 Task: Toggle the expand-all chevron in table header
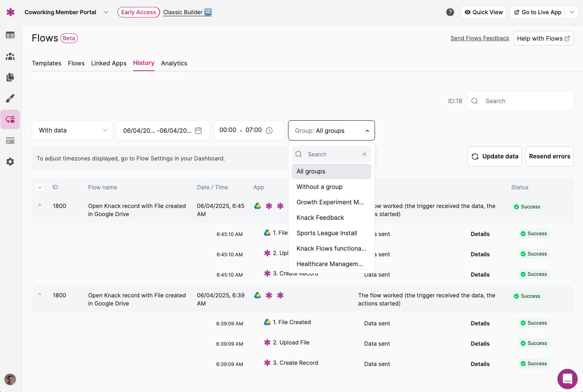(40, 187)
